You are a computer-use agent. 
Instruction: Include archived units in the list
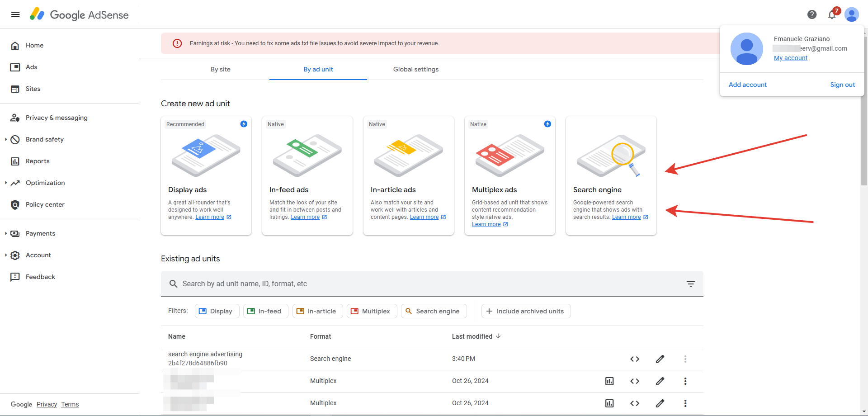pos(526,311)
